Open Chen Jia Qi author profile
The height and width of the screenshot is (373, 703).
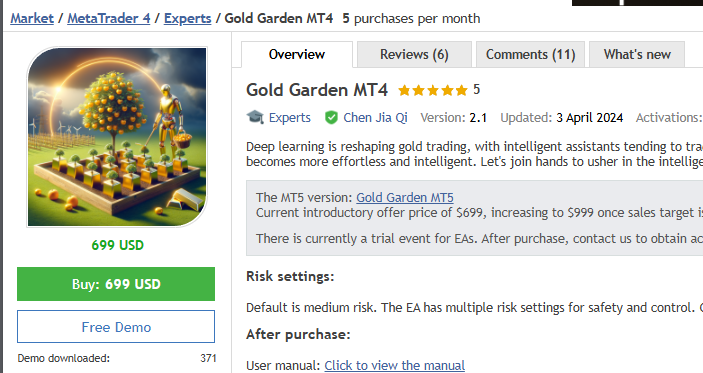click(375, 117)
